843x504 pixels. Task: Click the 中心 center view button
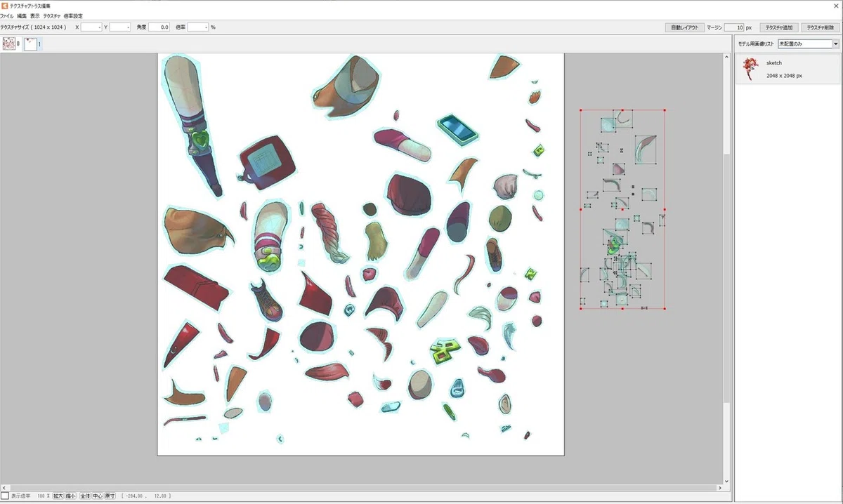(98, 496)
